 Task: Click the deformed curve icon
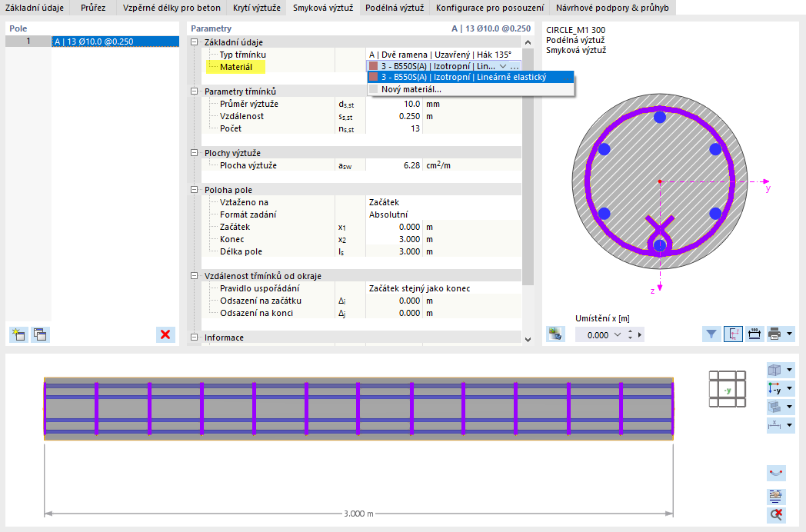tap(776, 472)
